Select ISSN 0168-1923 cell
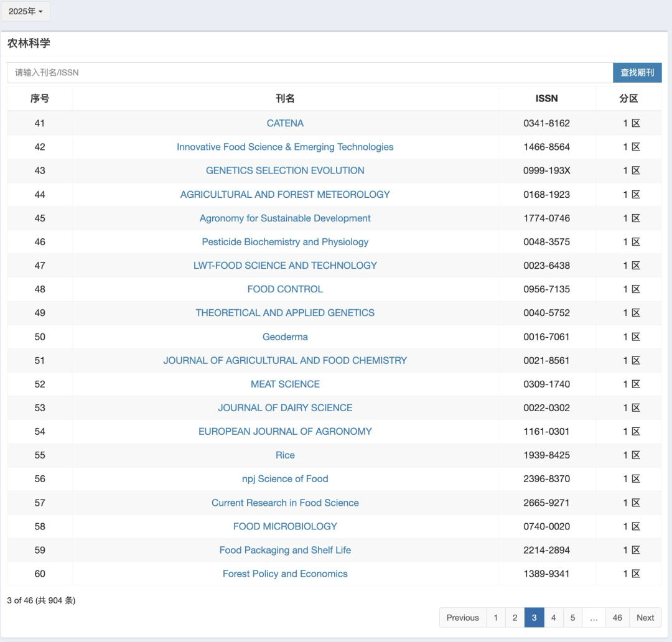The height and width of the screenshot is (642, 672). coord(546,195)
